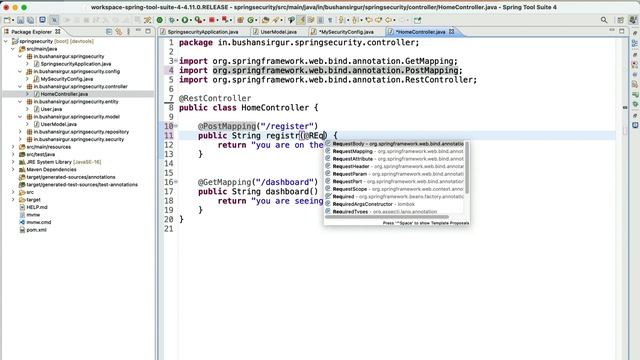Viewport: 640px width, 360px height.
Task: Toggle Show Whitespace Characters paragraph icon
Action: pos(330,20)
